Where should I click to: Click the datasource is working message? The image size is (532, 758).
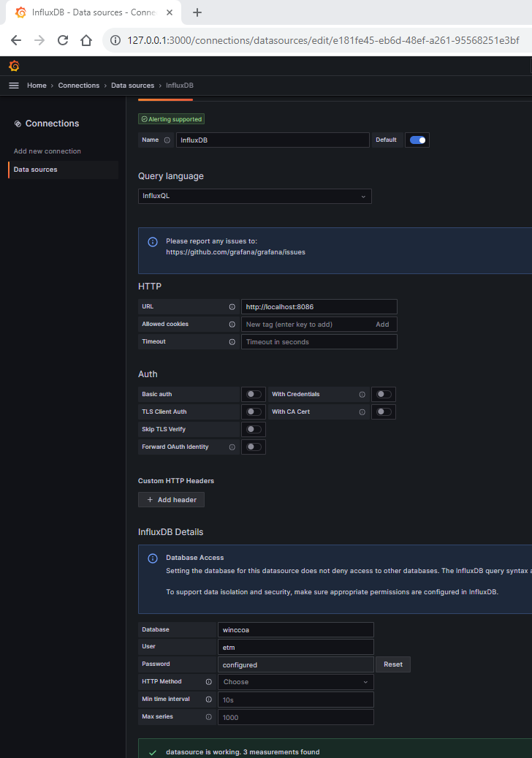coord(243,752)
